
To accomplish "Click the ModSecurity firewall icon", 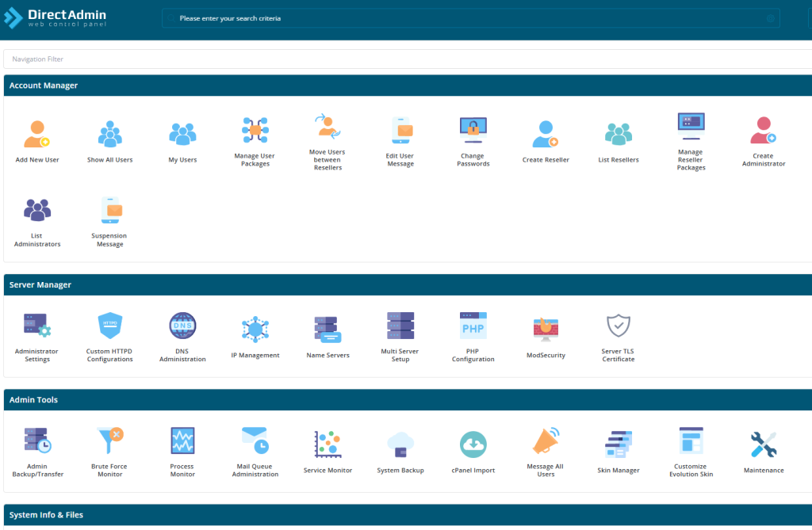I will point(546,330).
